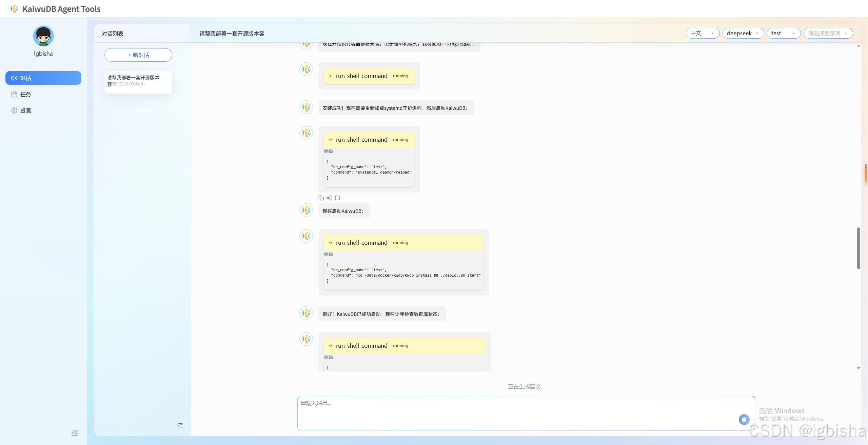The height and width of the screenshot is (445, 868).
Task: Click the KaiwuDB logo in header
Action: pyautogui.click(x=14, y=9)
